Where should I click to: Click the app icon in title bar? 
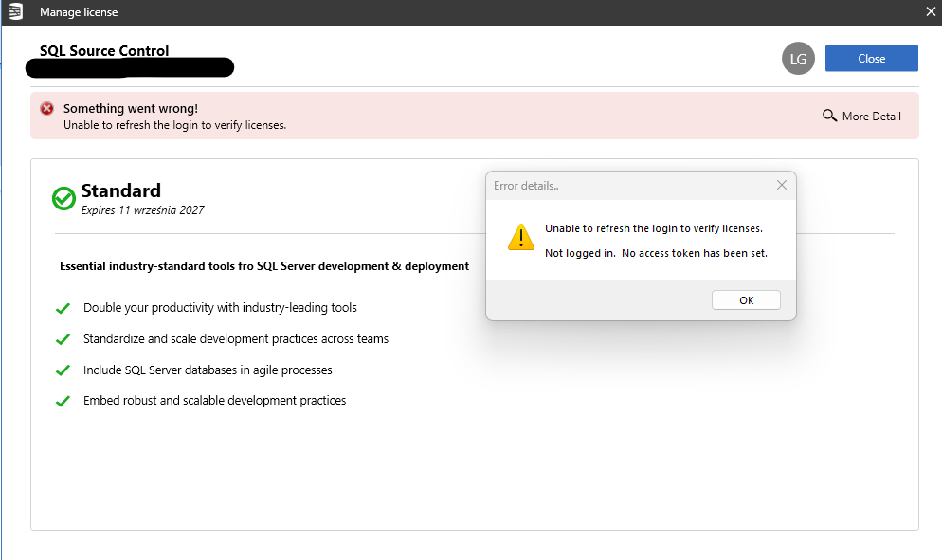15,11
